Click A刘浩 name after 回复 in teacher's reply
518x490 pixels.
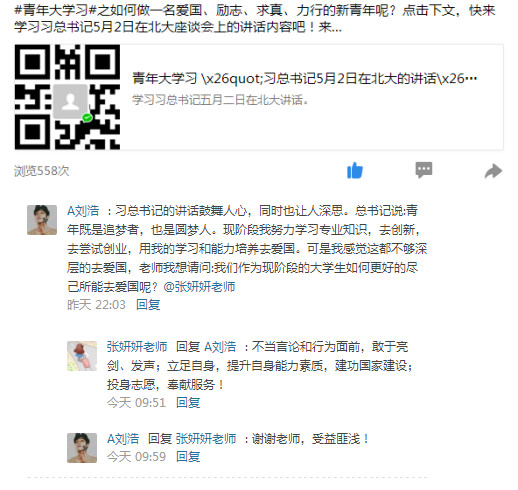tap(220, 347)
